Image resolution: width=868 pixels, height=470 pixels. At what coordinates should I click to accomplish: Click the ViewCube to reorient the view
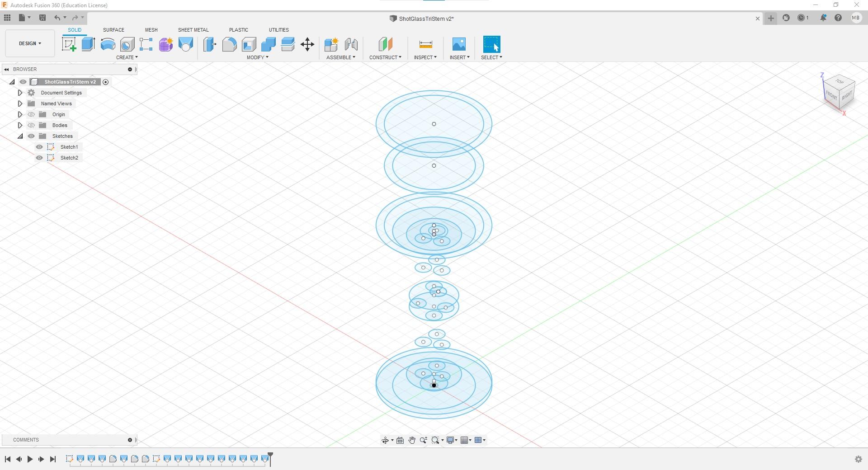point(839,93)
